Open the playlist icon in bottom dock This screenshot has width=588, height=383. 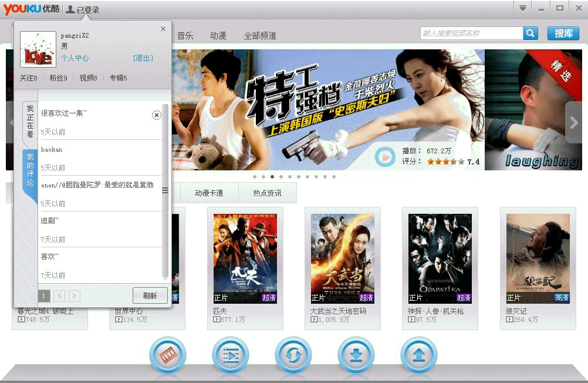[230, 355]
